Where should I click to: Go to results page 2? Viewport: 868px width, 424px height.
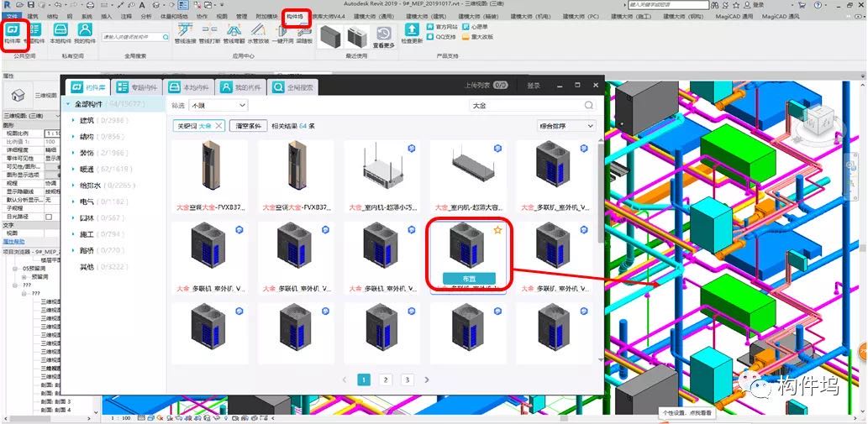point(386,380)
